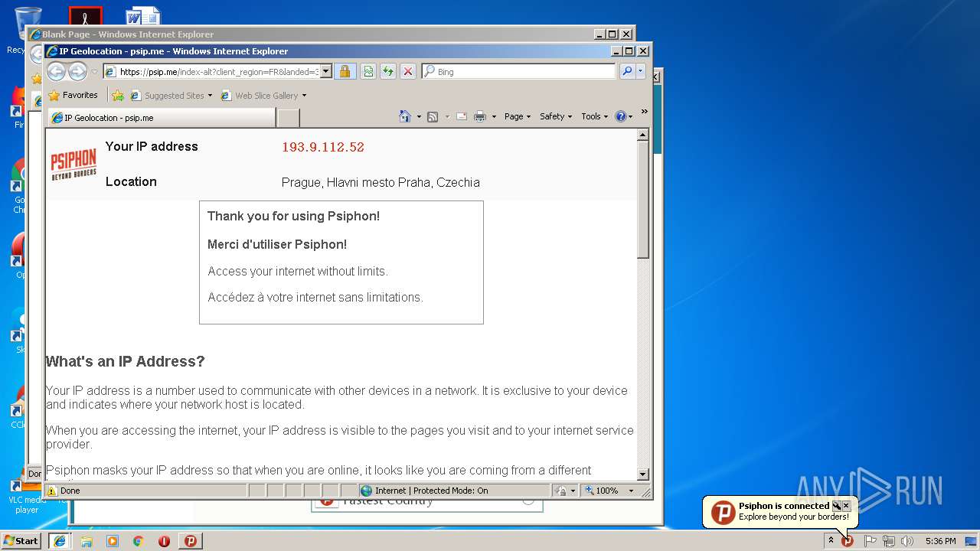Screen dimensions: 980x551
Task: Click the Read Mail envelope icon
Action: pyautogui.click(x=462, y=116)
